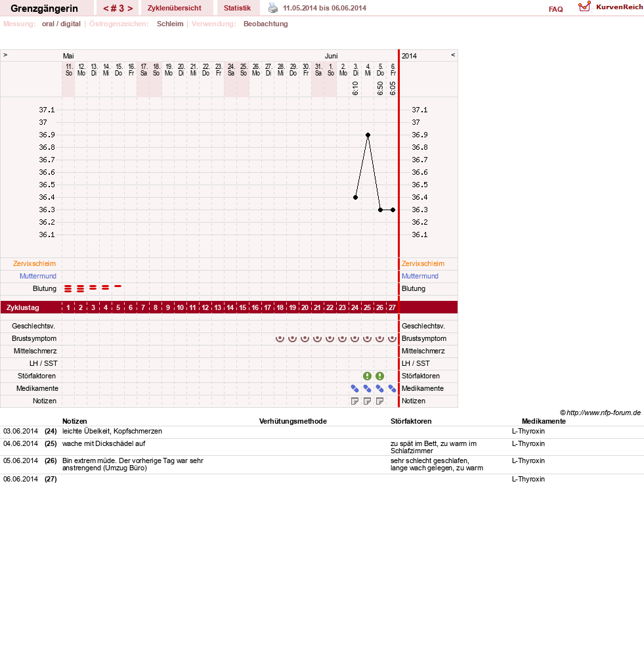This screenshot has width=644, height=649.
Task: Open the note icon on cycle day 24
Action: click(354, 401)
